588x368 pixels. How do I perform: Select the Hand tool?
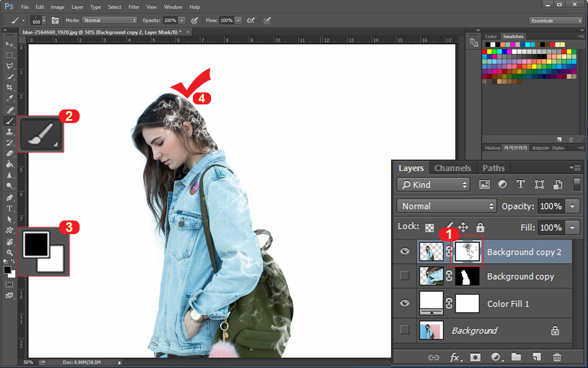(10, 242)
